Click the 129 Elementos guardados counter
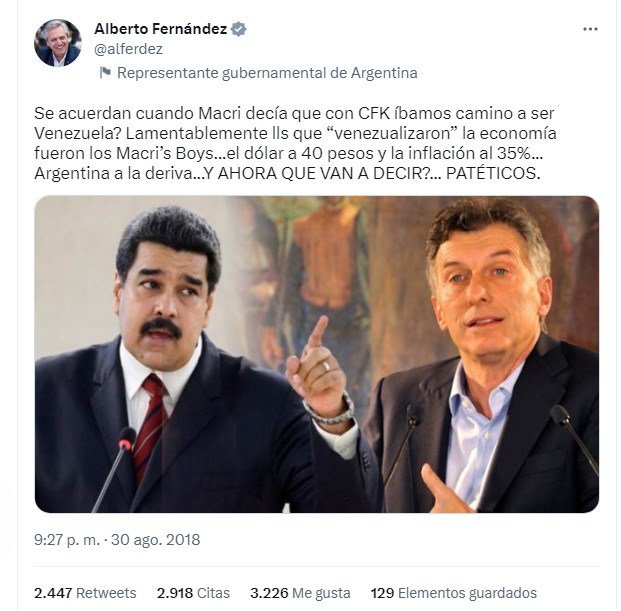Screen dimensions: 621x611 (x=454, y=593)
